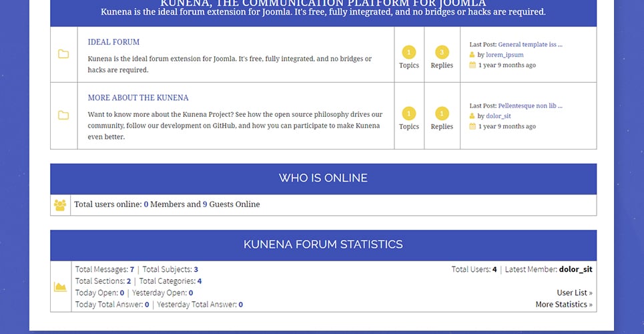Click the chart icon in Kunena Forum Statistics
Viewport: 644px width, 334px height.
pyautogui.click(x=60, y=287)
